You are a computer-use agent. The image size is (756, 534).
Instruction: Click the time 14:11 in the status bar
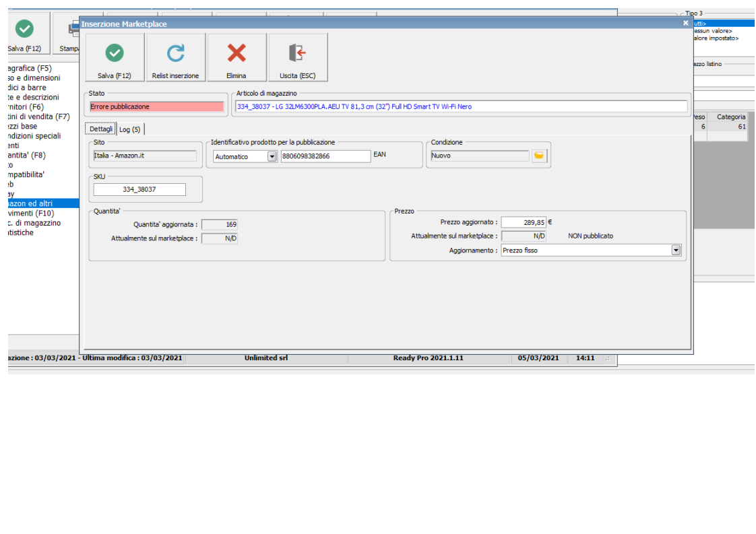(x=585, y=358)
